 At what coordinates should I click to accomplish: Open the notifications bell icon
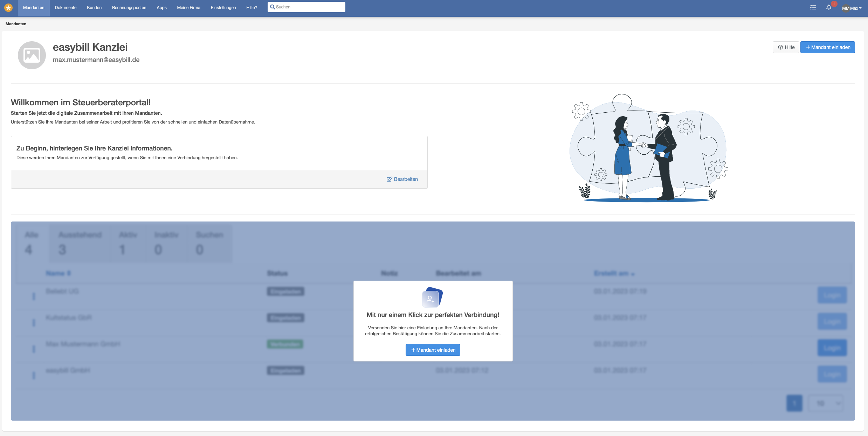(828, 8)
